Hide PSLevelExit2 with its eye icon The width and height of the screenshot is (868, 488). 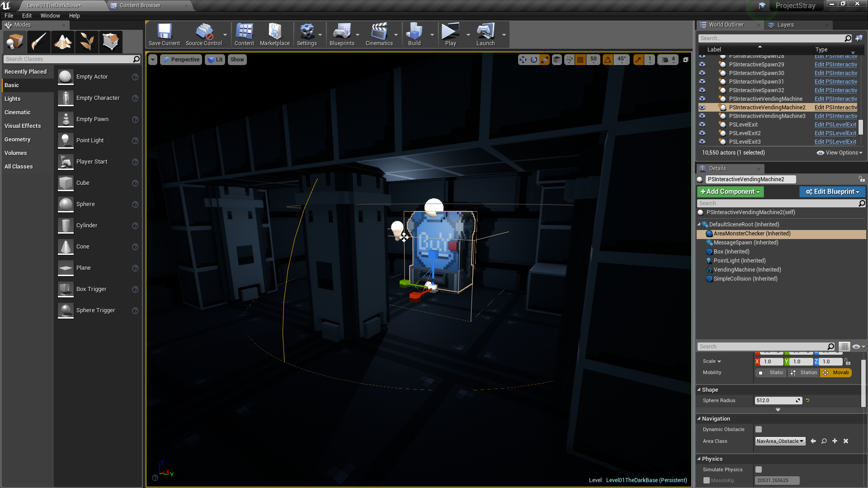click(x=702, y=133)
